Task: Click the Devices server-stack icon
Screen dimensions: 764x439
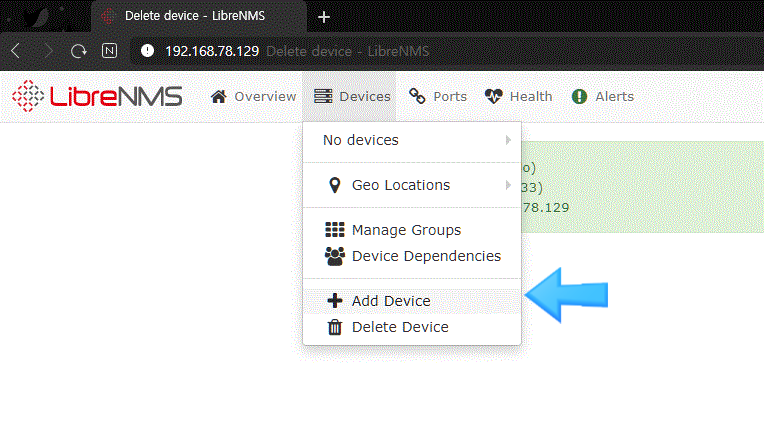Action: coord(323,96)
